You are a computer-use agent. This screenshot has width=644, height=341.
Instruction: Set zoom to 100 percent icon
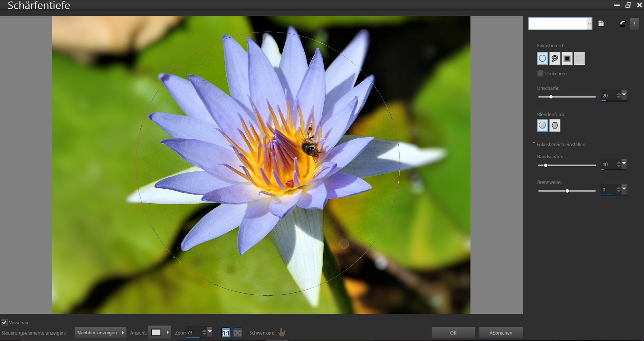point(226,333)
